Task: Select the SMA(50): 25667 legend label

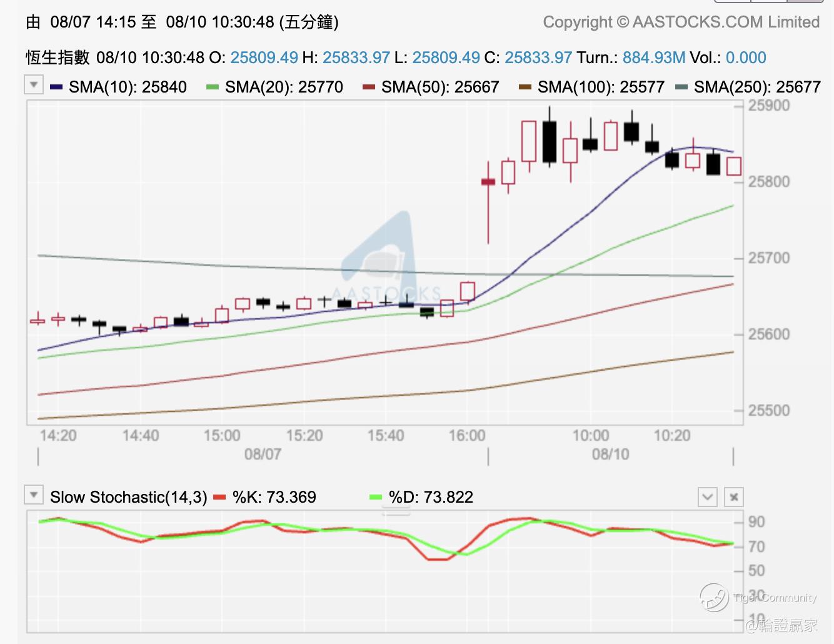Action: click(x=440, y=87)
